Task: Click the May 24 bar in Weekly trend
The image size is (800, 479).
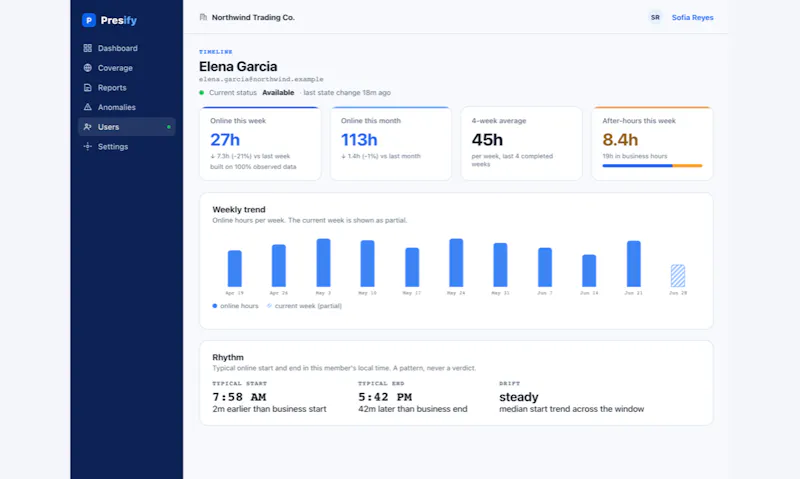Action: pyautogui.click(x=456, y=263)
